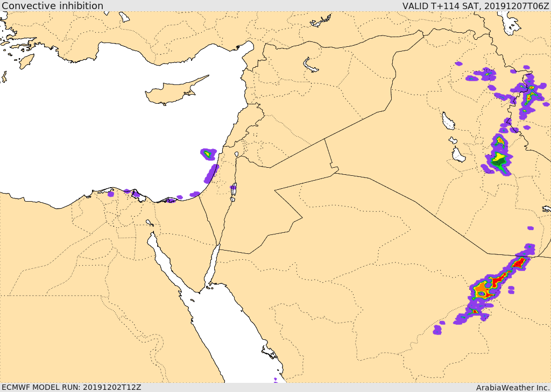The height and width of the screenshot is (392, 551).
Task: Click the 'VALID T+114 SAT, 20191207T06Z' label
Action: [476, 6]
